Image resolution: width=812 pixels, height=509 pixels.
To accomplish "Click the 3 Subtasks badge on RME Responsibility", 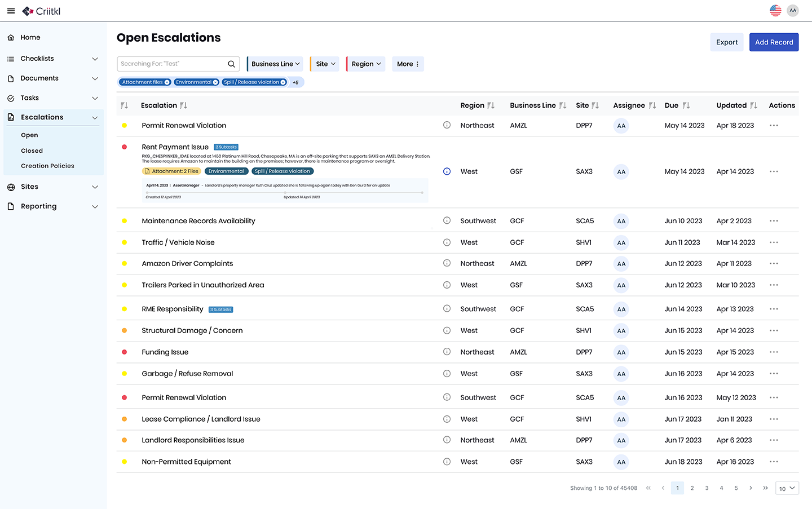I will 221,309.
